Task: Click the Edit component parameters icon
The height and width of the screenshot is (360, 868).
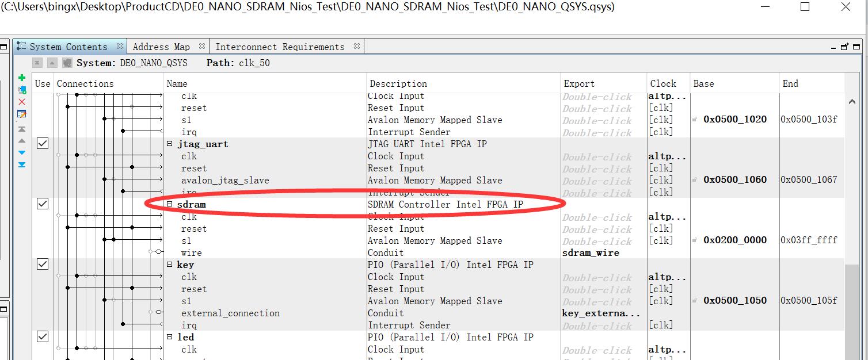Action: tap(22, 114)
